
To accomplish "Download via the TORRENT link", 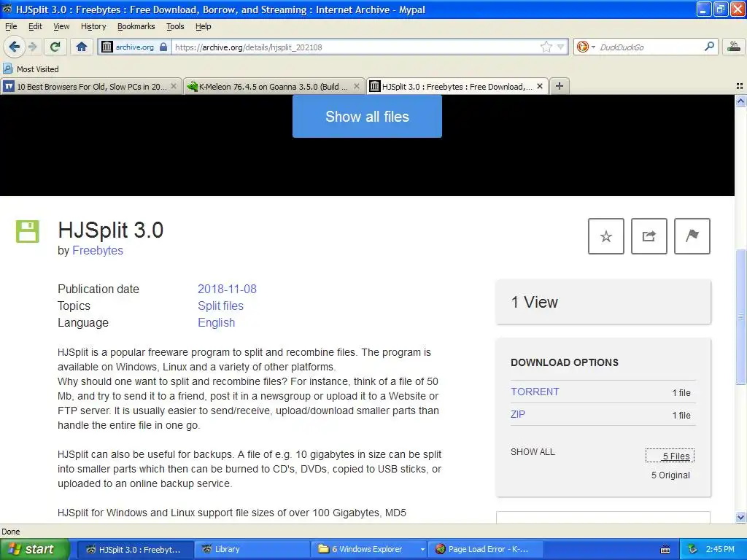I will coord(535,392).
